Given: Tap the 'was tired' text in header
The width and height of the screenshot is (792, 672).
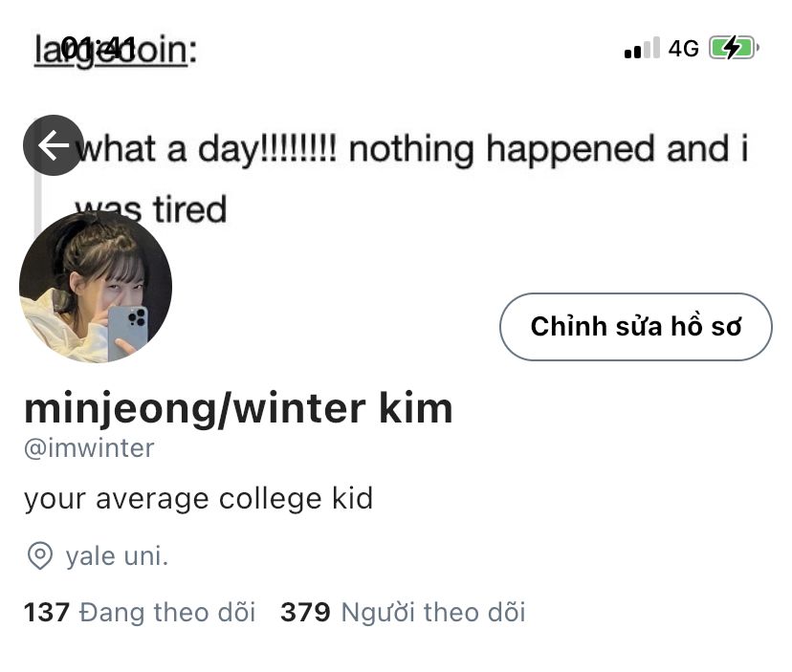Looking at the screenshot, I should click(151, 209).
